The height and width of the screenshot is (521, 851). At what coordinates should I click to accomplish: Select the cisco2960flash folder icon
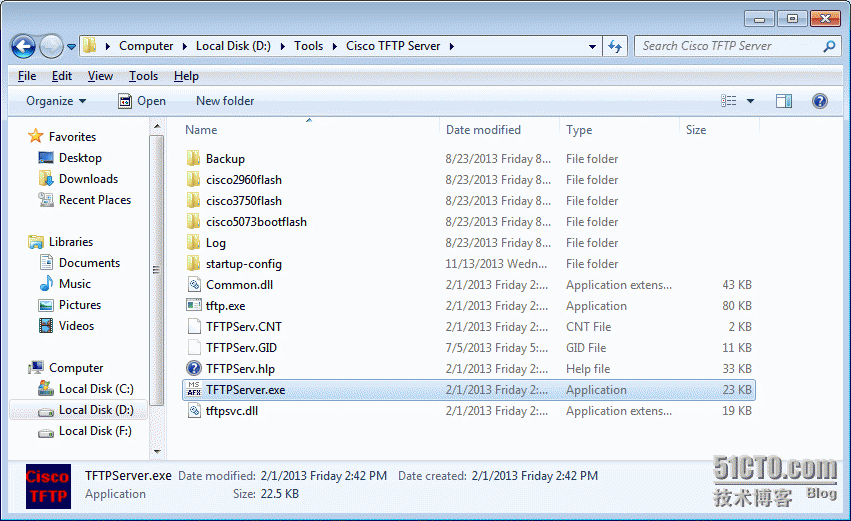193,180
